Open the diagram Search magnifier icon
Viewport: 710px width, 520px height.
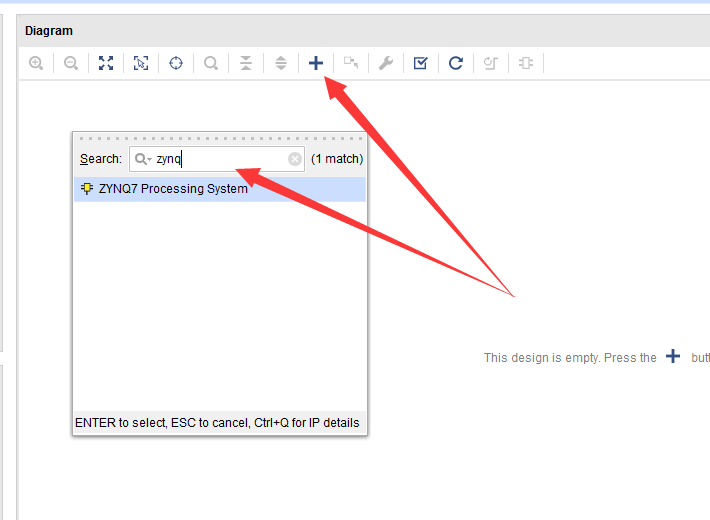211,63
